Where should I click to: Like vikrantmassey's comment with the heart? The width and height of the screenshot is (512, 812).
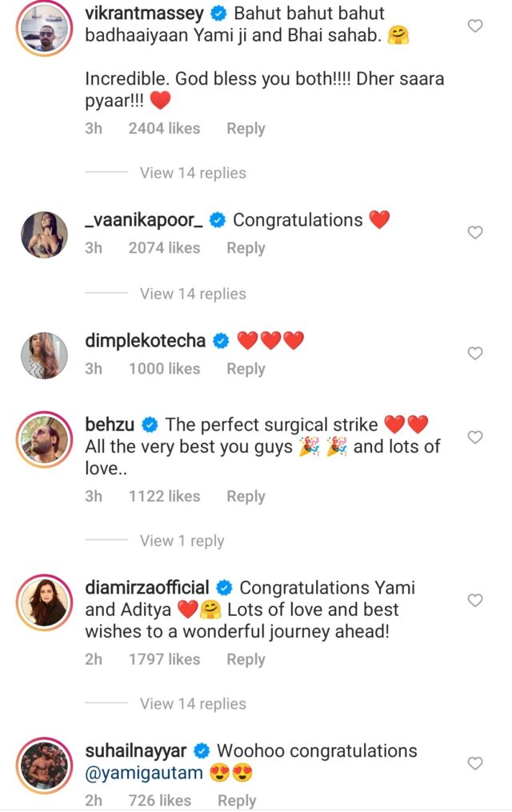pos(474,26)
